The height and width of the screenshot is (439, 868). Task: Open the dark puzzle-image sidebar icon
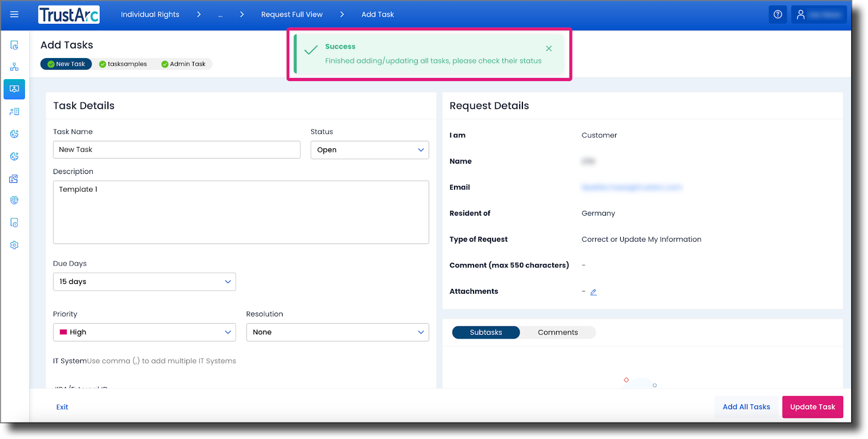pos(15,178)
